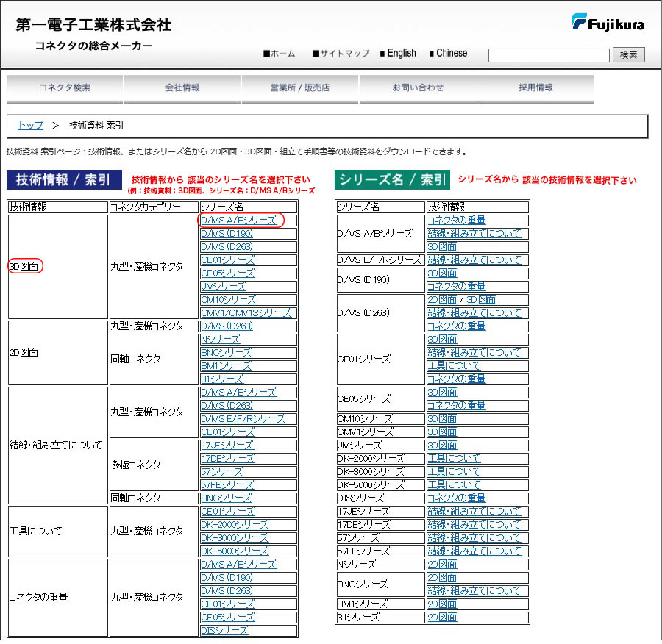The image size is (662, 644).
Task: Switch the site to Chinese
Action: [x=449, y=53]
